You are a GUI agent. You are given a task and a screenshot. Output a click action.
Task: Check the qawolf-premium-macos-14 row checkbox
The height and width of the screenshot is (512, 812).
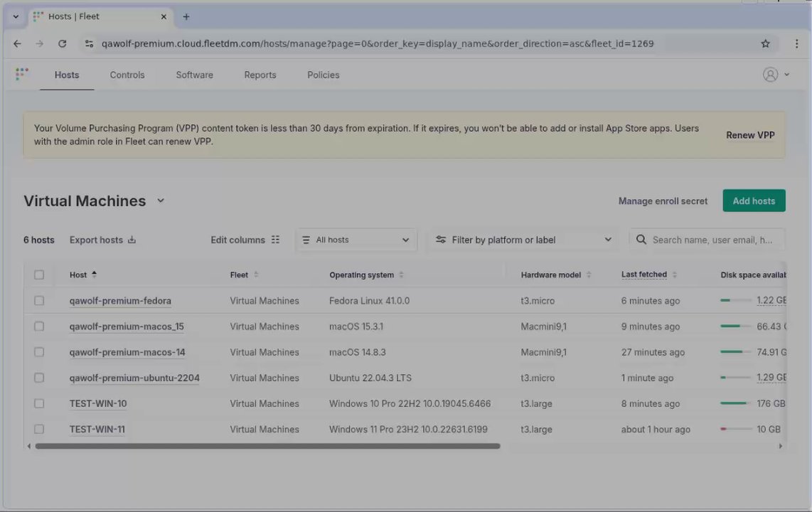[x=39, y=352]
